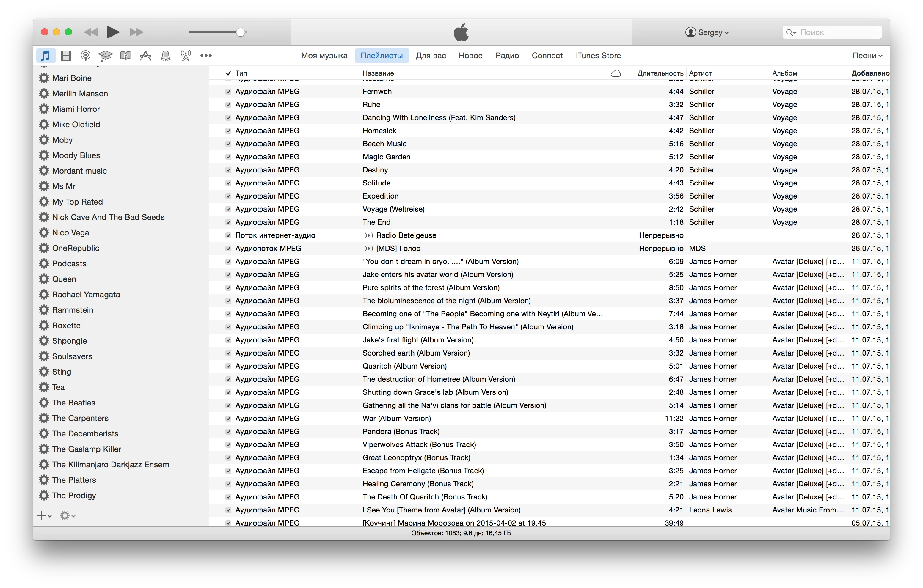This screenshot has width=923, height=588.
Task: Sort by the Длительность column header
Action: click(660, 73)
